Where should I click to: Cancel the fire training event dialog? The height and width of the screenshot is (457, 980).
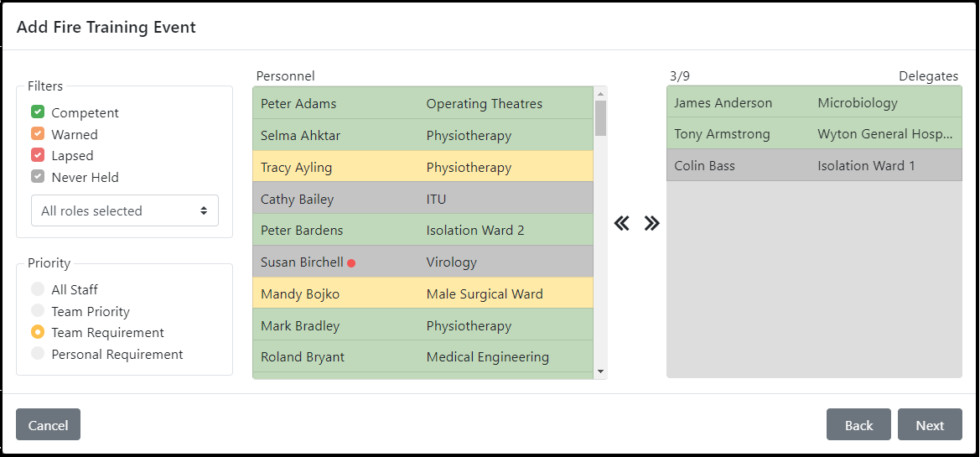coord(48,424)
